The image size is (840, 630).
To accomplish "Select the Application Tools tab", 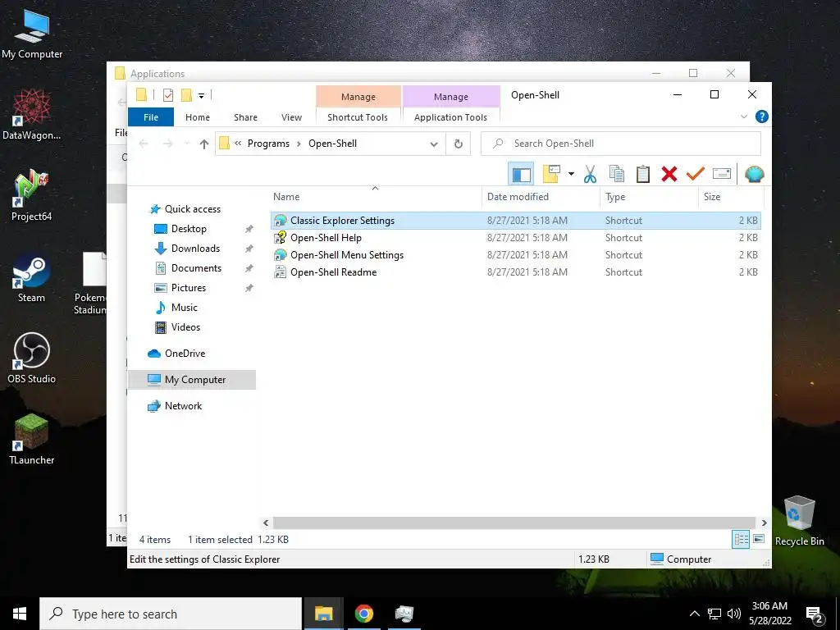I will (450, 117).
